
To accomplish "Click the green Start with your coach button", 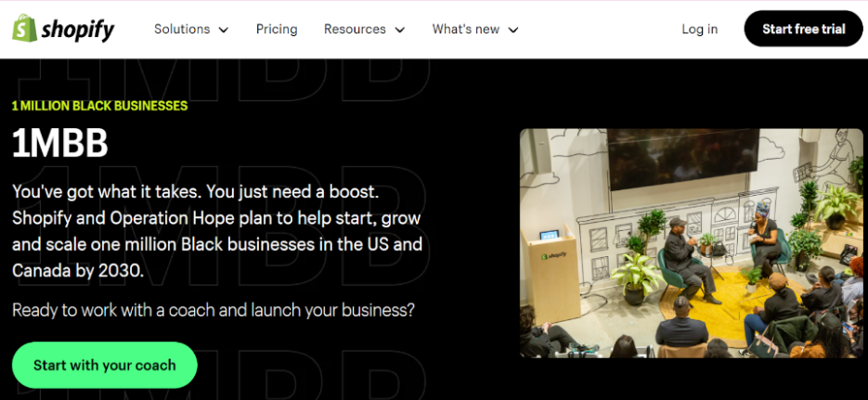I will point(104,365).
